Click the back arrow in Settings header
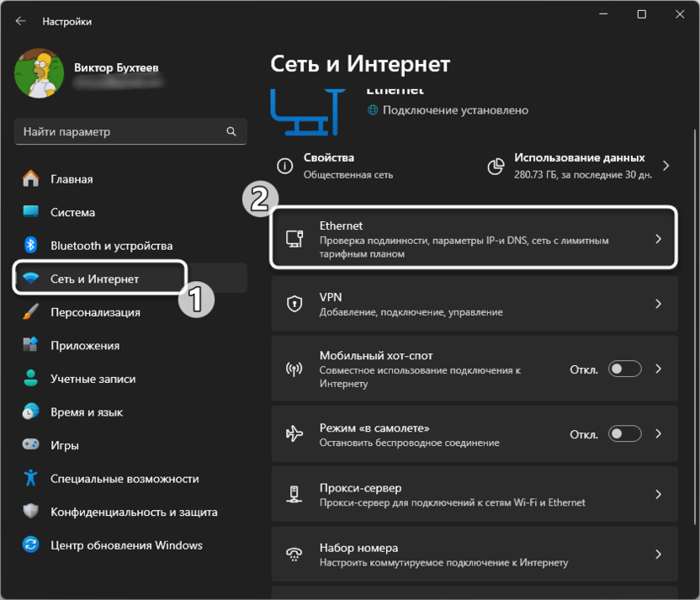700x600 pixels. (x=21, y=21)
